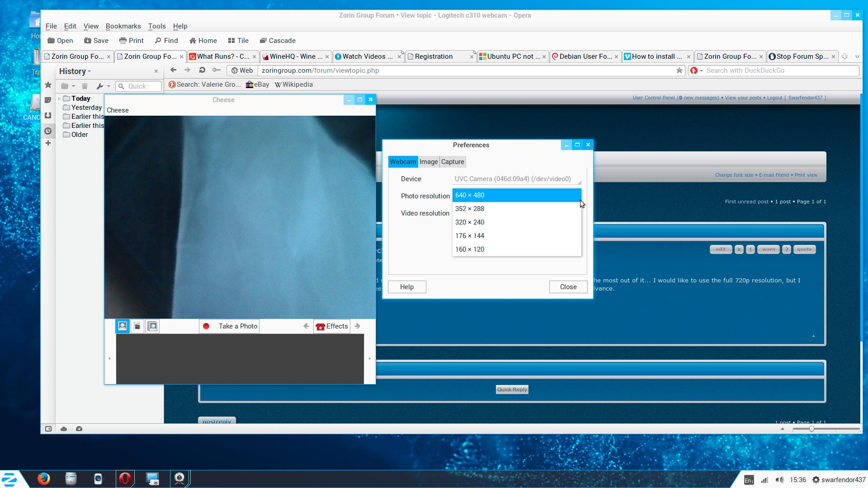The width and height of the screenshot is (868, 488).
Task: Add a panel with the plus icon
Action: pos(48,143)
